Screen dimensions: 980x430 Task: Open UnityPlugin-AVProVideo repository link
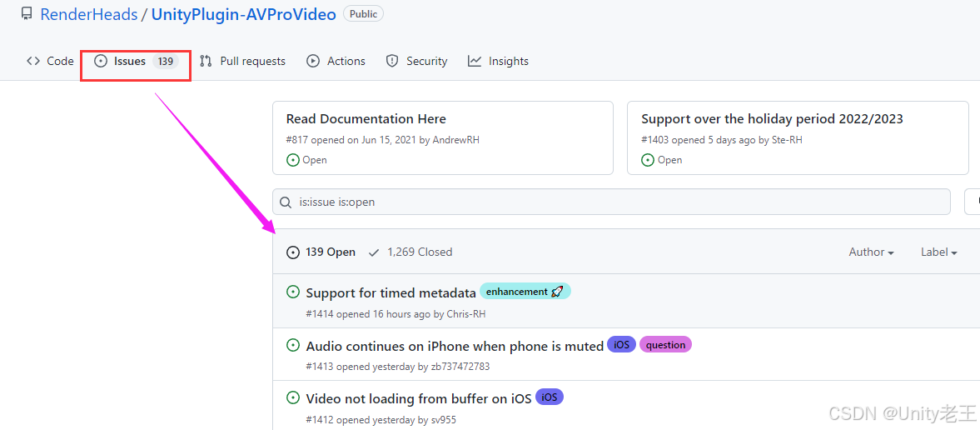(244, 14)
